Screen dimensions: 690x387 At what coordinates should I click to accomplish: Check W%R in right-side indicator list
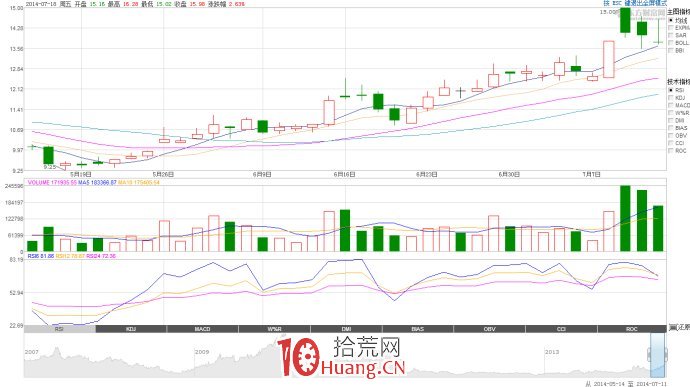pos(671,113)
